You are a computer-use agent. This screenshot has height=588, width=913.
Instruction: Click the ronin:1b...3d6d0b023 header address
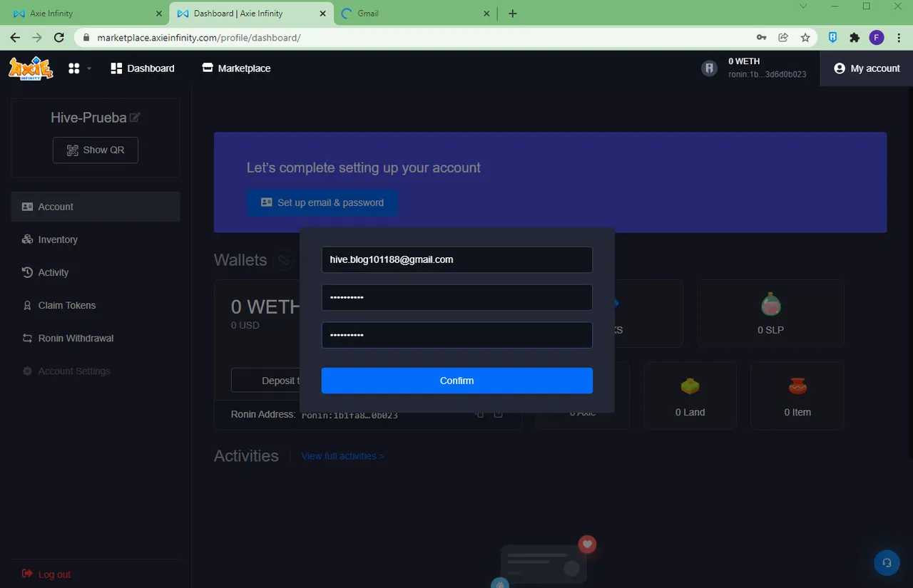coord(767,74)
